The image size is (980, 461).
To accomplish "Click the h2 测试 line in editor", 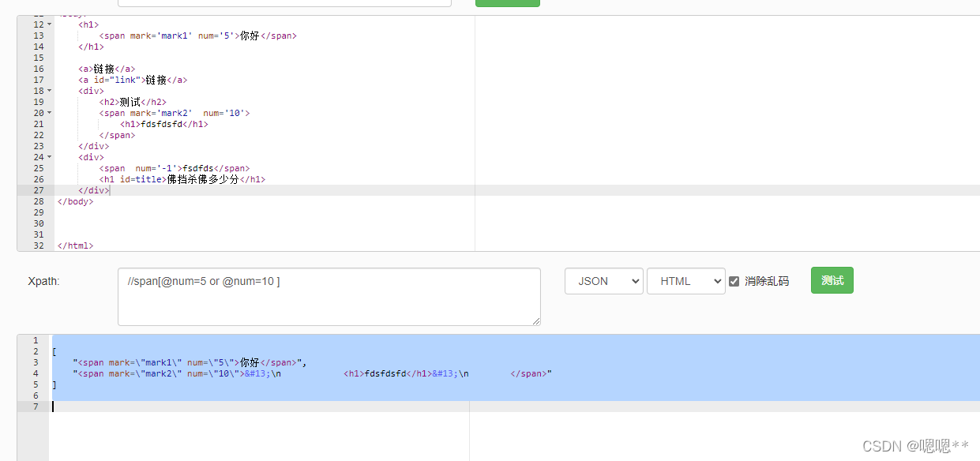I will [133, 102].
